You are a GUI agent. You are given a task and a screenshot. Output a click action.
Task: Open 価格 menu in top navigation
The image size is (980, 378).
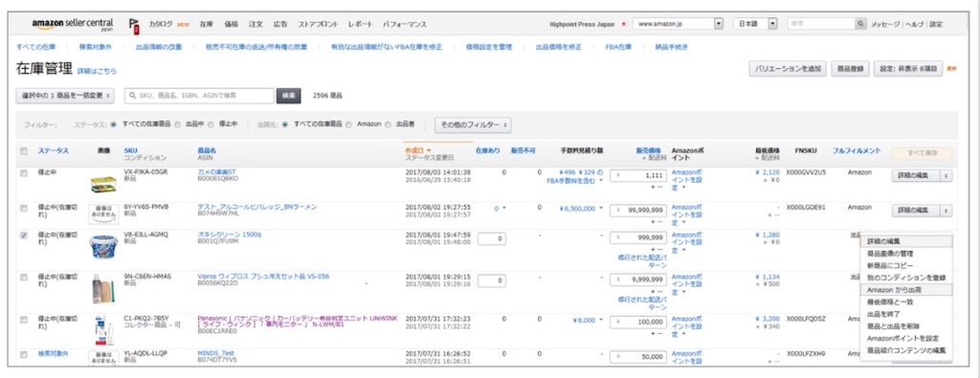232,24
